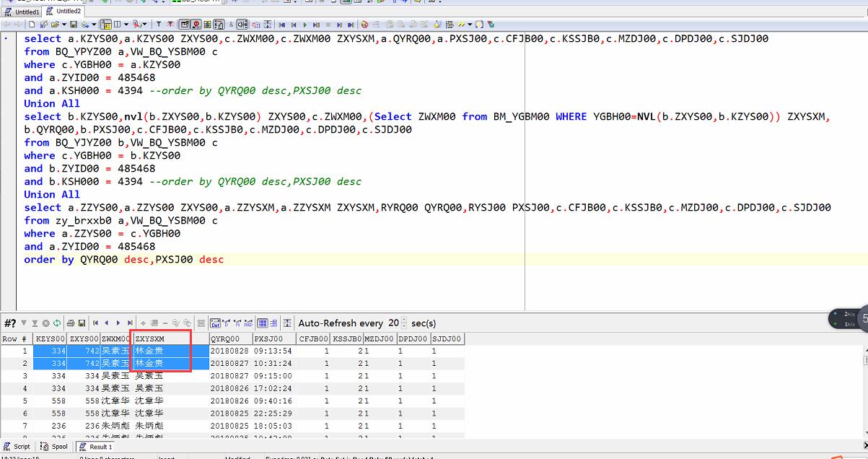Expand dropdown next to split window icon
This screenshot has height=459, width=868.
(126, 25)
